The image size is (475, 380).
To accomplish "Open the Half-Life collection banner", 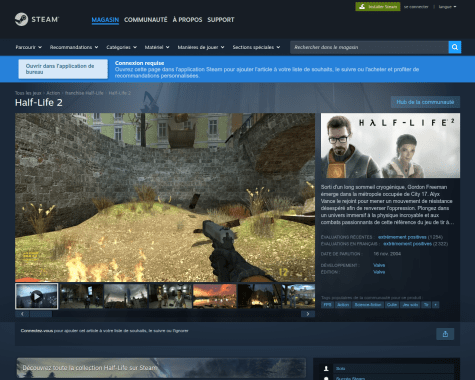I will [x=161, y=368].
